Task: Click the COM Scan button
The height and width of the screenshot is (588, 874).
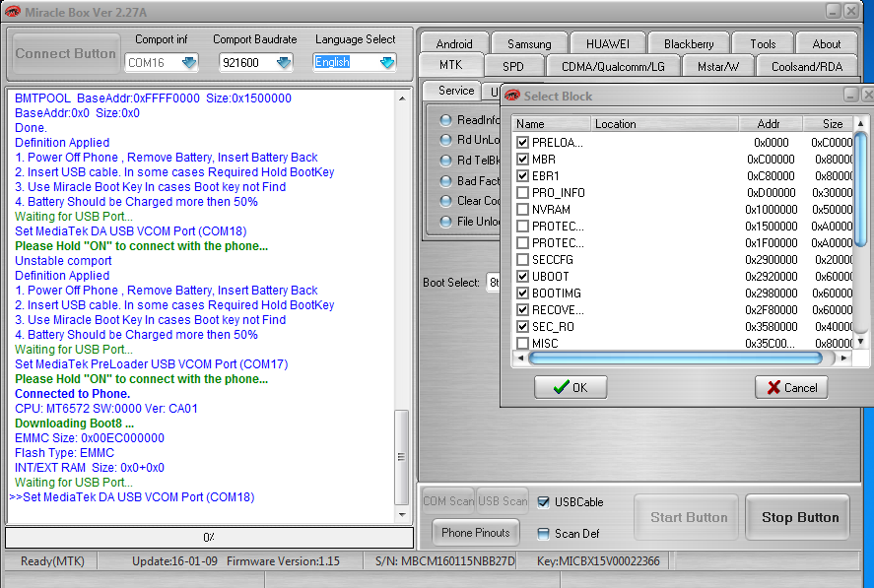Action: 448,501
